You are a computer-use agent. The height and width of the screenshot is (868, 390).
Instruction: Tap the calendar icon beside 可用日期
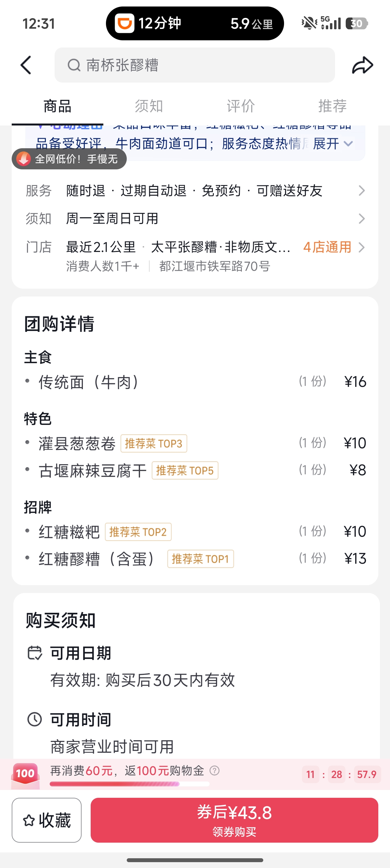[x=34, y=653]
